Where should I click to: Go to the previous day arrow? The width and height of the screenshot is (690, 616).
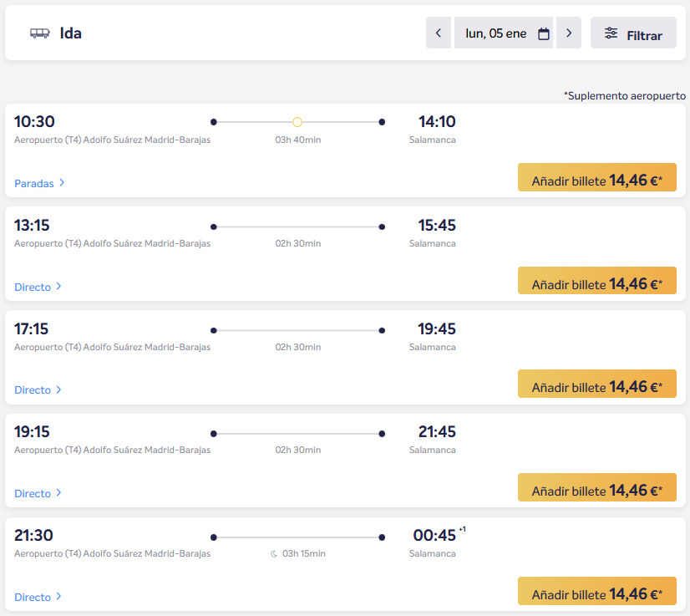coord(439,33)
